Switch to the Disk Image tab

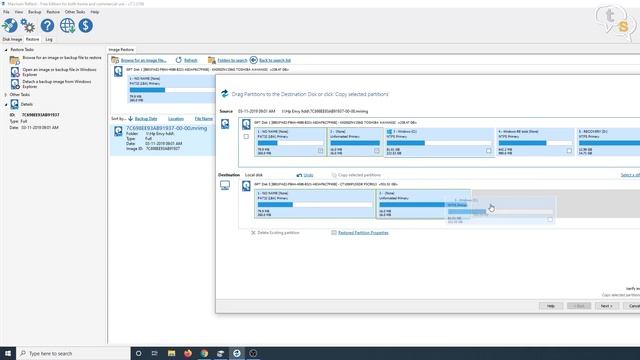tap(12, 40)
